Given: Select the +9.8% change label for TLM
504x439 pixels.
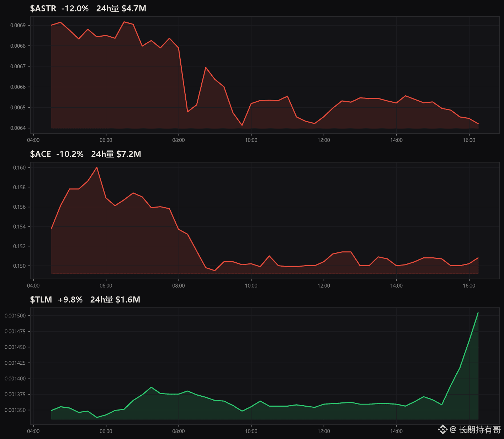Looking at the screenshot, I should pyautogui.click(x=70, y=300).
